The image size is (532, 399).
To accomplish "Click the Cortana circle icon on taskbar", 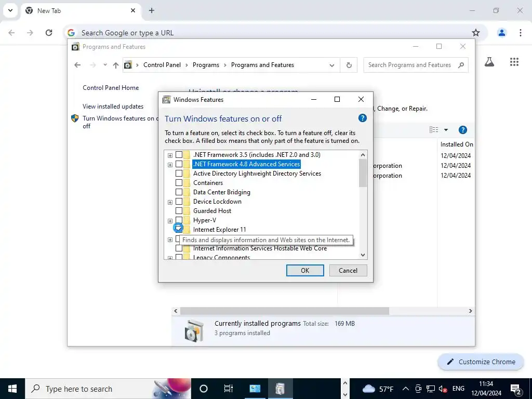I will (203, 389).
